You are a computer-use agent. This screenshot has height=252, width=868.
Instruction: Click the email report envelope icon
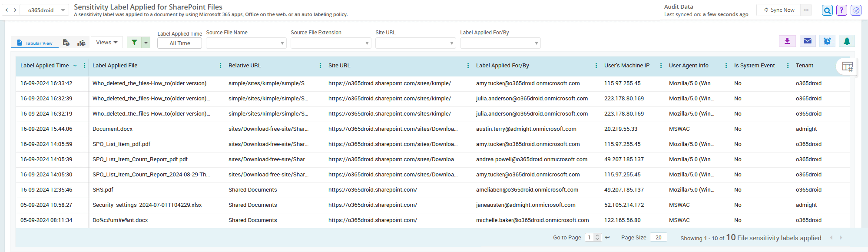(807, 41)
